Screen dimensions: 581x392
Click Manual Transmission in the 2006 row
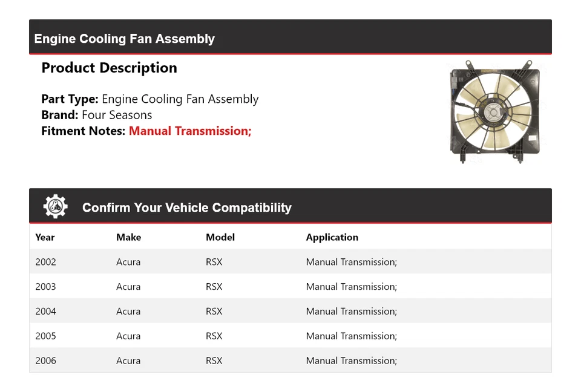click(351, 361)
